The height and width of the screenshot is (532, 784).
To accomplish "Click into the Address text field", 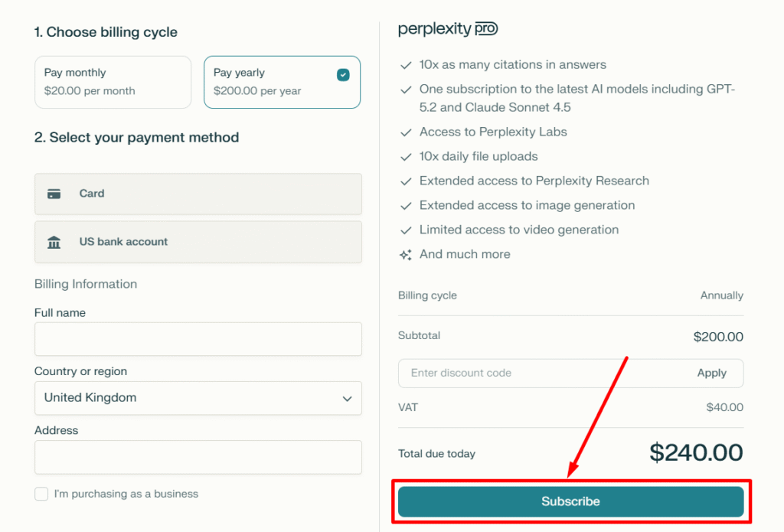I will click(198, 457).
